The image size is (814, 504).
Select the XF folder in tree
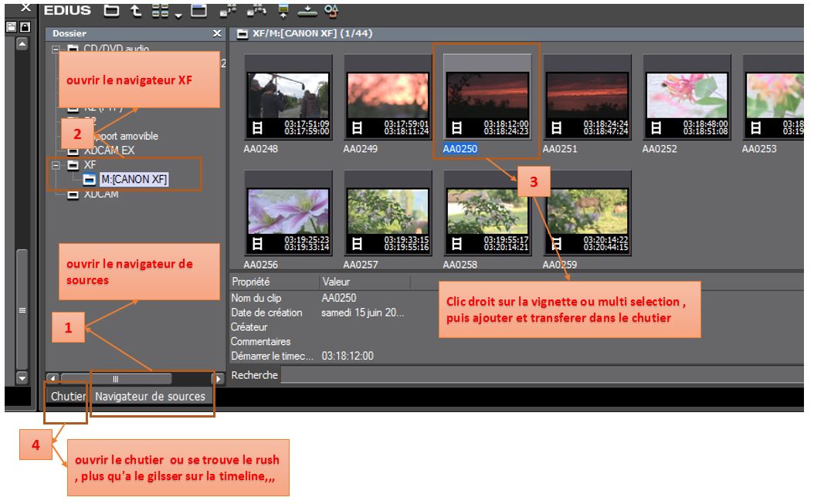(90, 164)
